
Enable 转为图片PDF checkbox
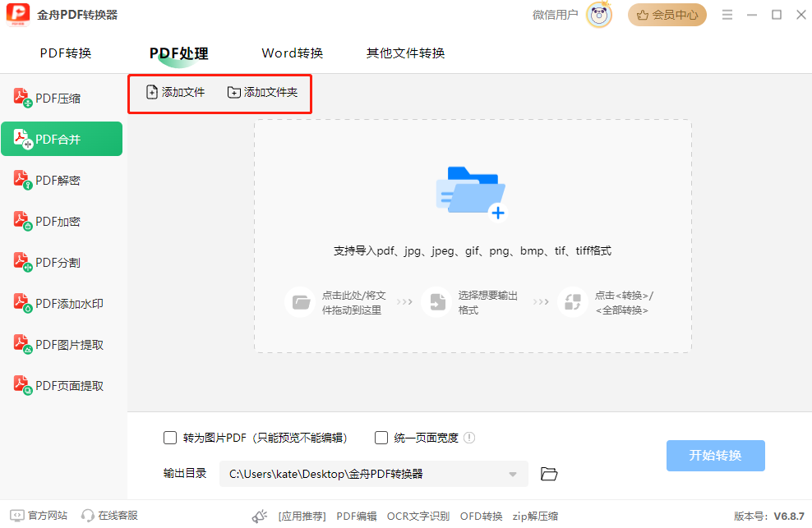170,438
